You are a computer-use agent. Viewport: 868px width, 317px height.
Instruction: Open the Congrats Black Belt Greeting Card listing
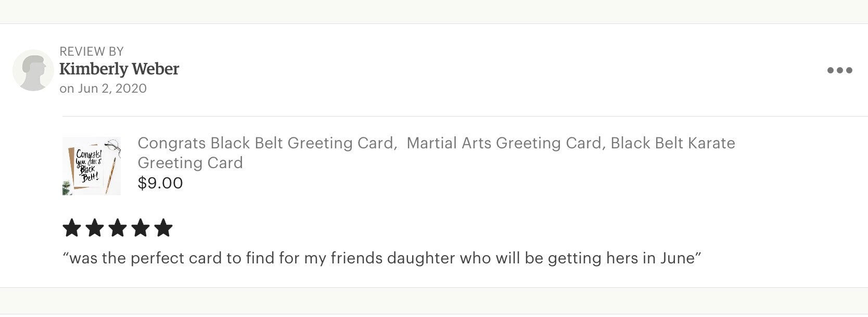[x=436, y=153]
